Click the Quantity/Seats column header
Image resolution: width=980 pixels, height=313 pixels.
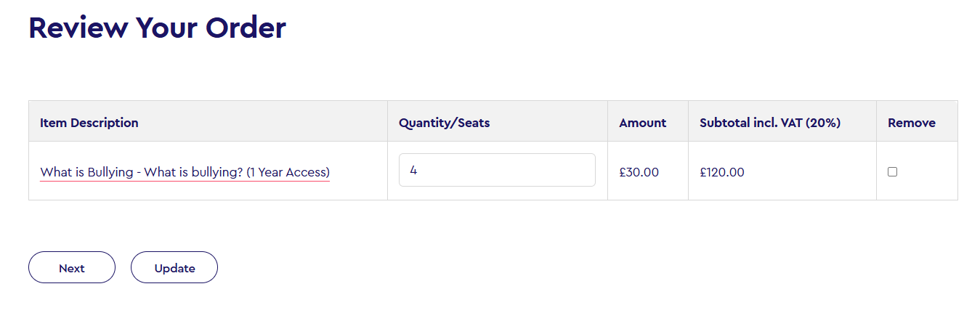(x=444, y=123)
